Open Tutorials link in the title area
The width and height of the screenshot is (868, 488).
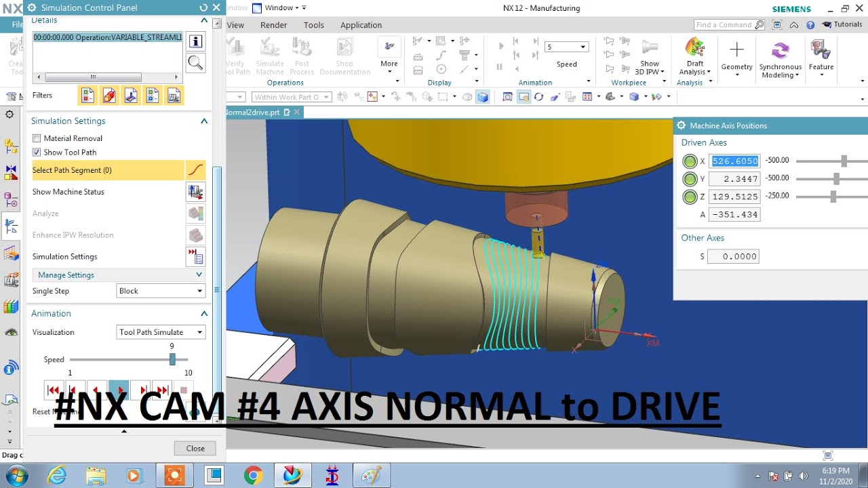point(842,24)
